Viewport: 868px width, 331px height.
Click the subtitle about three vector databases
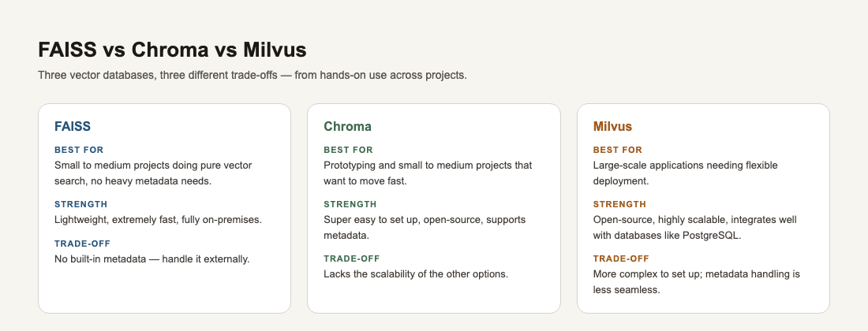[253, 75]
